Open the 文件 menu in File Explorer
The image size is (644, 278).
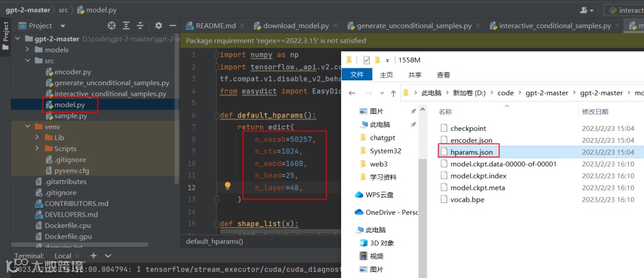click(x=357, y=74)
